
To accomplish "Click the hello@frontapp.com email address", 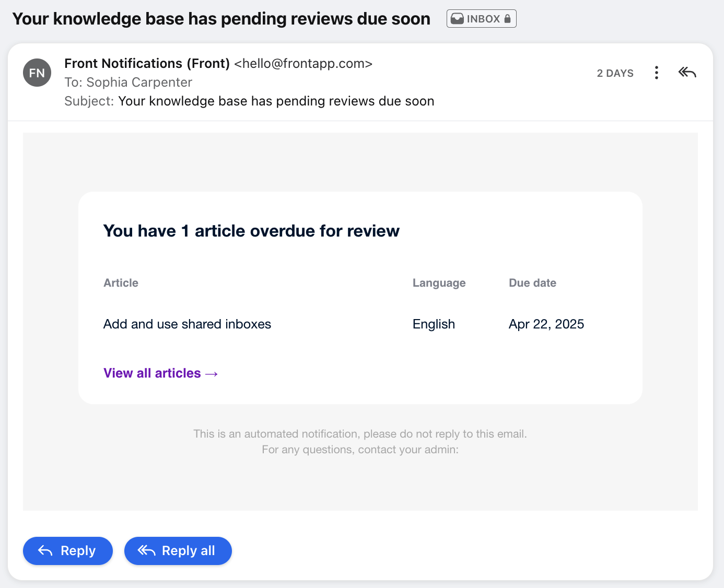I will point(303,64).
